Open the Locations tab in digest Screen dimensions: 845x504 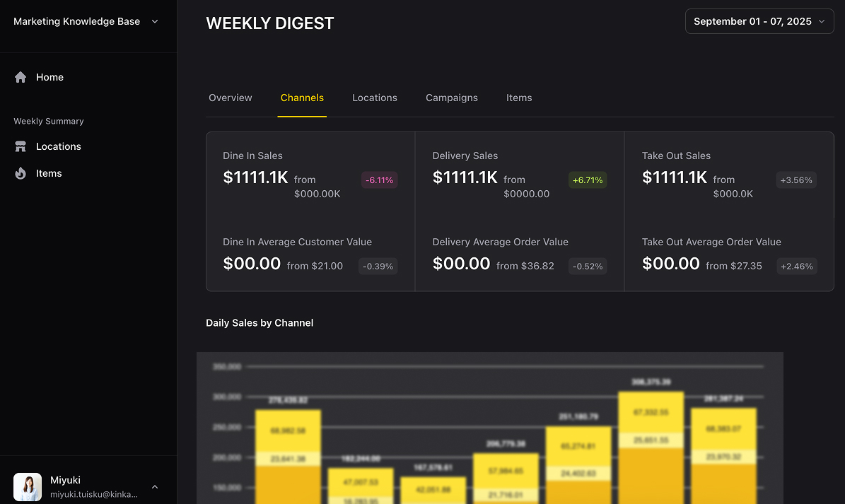coord(374,98)
